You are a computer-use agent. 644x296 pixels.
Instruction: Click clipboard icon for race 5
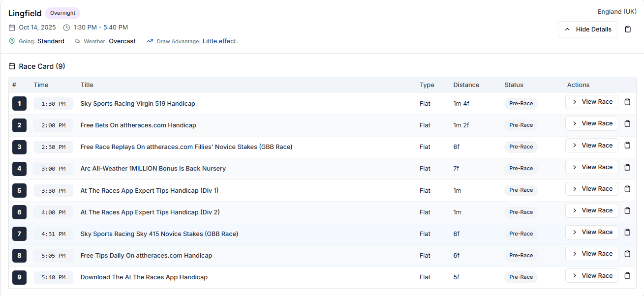pos(627,189)
